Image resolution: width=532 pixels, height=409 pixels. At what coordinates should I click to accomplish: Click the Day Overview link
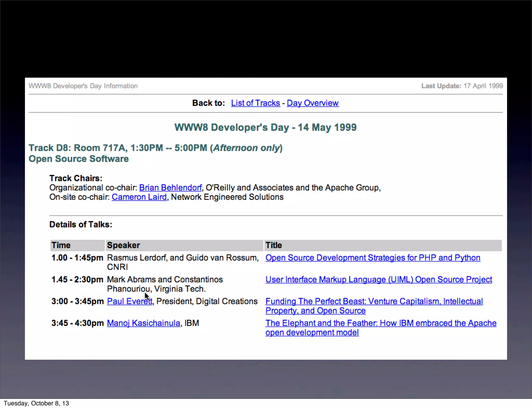(312, 103)
